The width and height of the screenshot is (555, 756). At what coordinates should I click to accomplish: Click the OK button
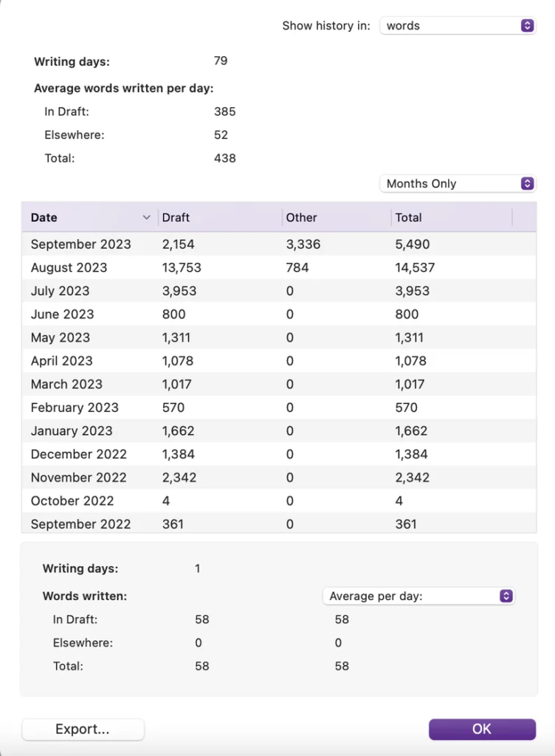[x=482, y=729]
